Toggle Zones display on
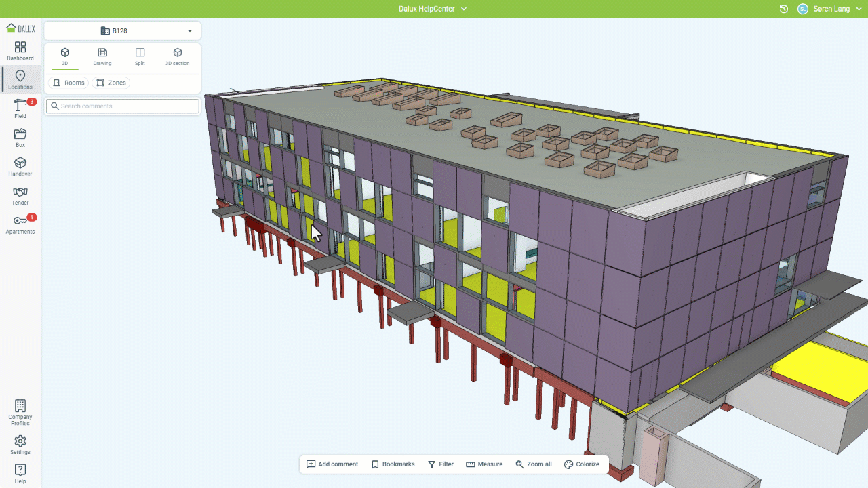Screen dimensions: 868x488 [111, 83]
